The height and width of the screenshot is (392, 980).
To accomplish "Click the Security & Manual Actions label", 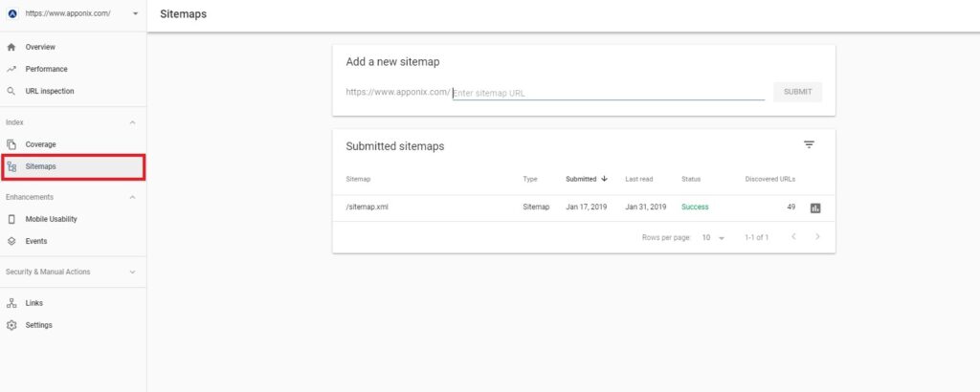I will click(48, 272).
